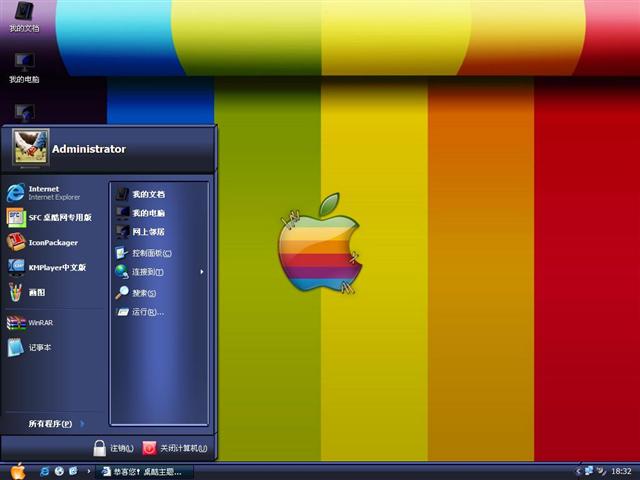
Task: Click the Administrator user picture
Action: point(31,147)
